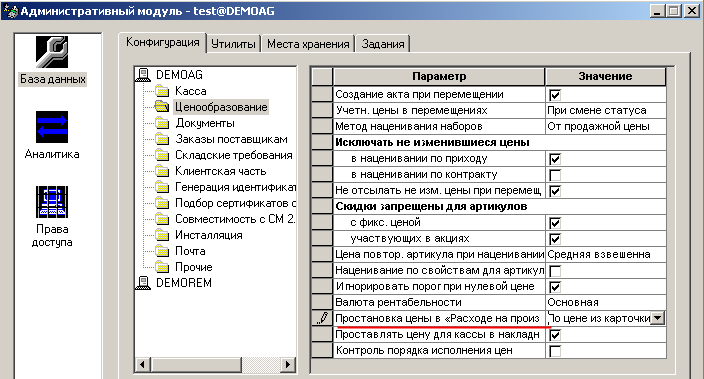Open the База данных section icon
This screenshot has width=704, height=379.
(52, 52)
